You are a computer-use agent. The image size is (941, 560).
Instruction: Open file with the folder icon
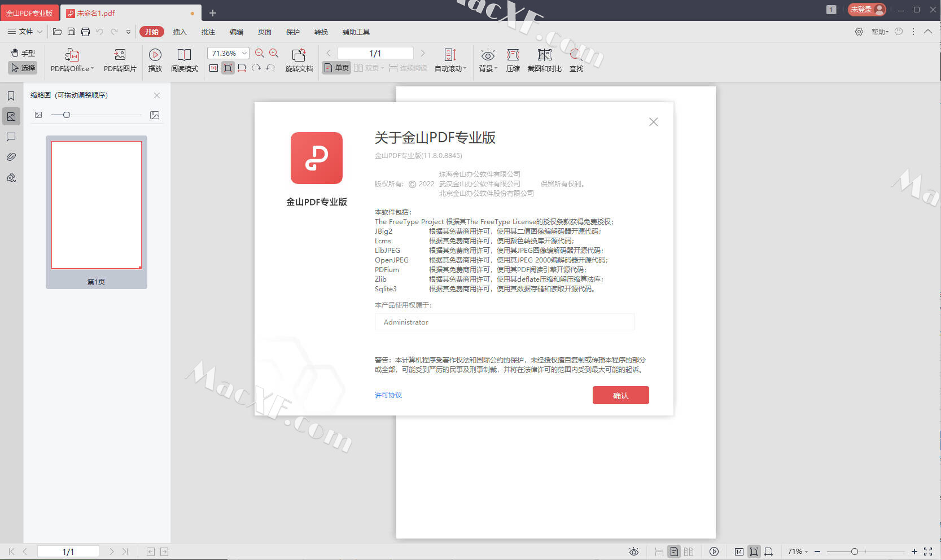[58, 32]
